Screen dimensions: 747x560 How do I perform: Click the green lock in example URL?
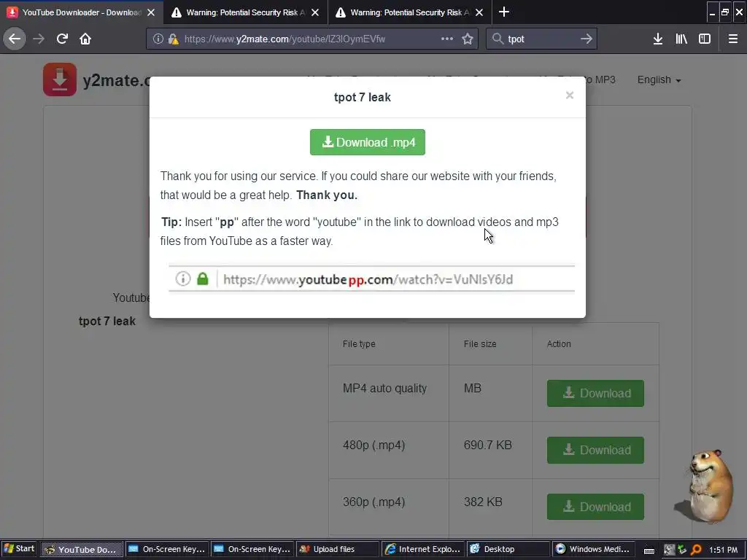pyautogui.click(x=203, y=279)
